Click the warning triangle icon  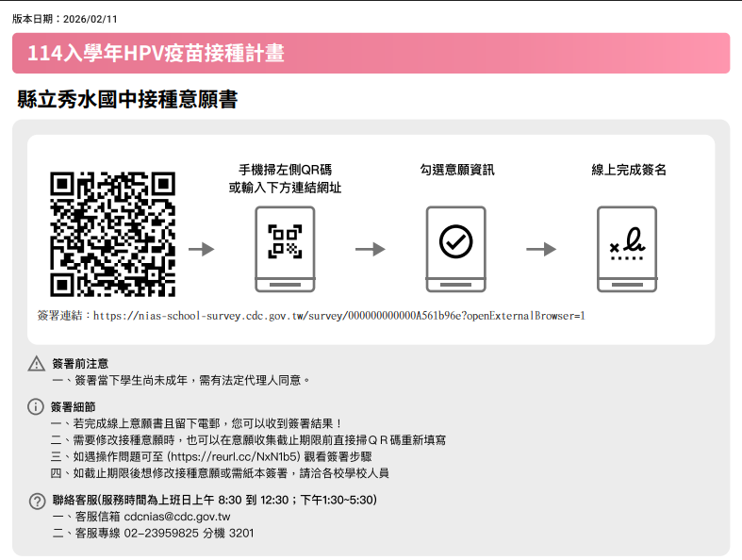[x=37, y=364]
